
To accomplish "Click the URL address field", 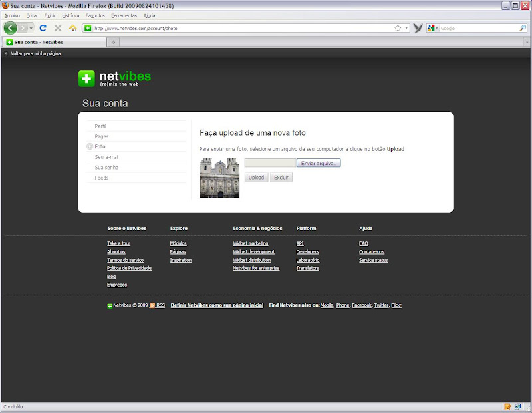I will (243, 28).
